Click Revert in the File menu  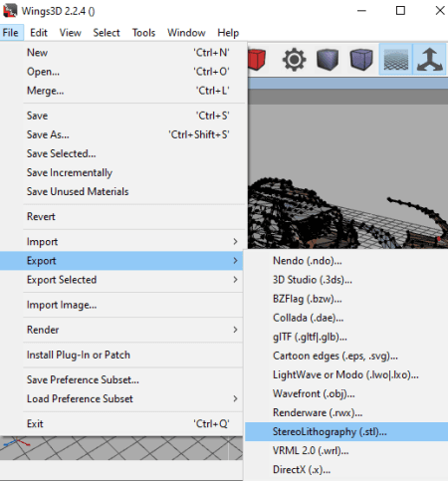[122, 216]
